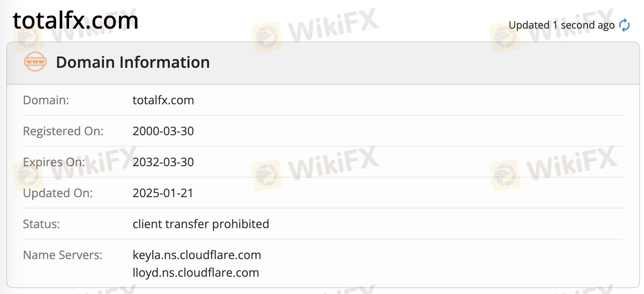Image resolution: width=644 pixels, height=294 pixels.
Task: Enable the Registered On row highlight
Action: pos(63,131)
